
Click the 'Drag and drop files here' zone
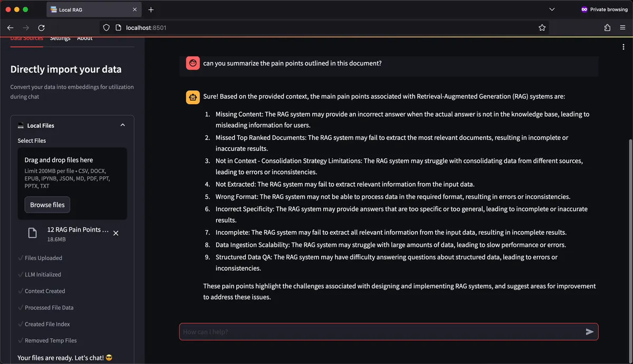tap(72, 184)
